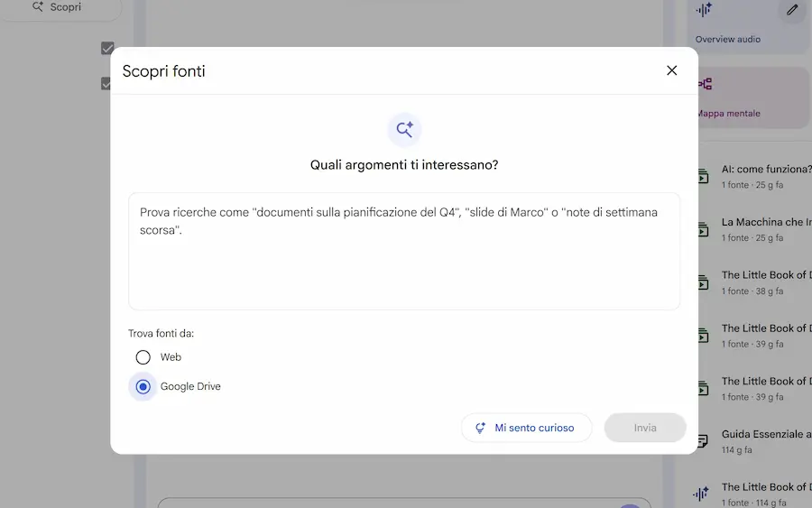Close the Scopri fonti dialog
812x508 pixels.
(671, 70)
